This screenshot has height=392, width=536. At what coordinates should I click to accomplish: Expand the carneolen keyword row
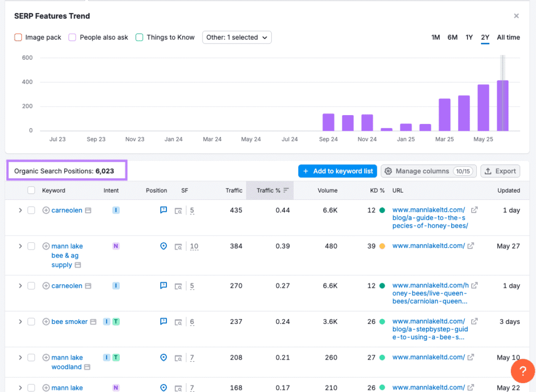point(20,210)
